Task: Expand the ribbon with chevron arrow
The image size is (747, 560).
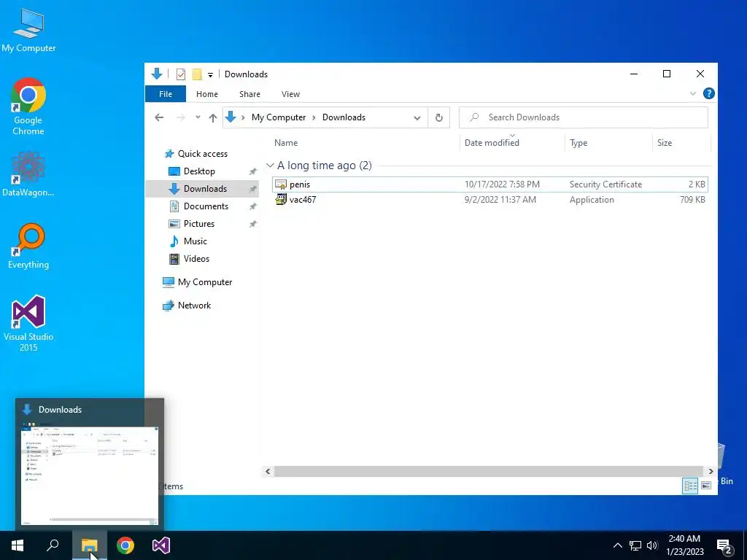Action: pyautogui.click(x=693, y=94)
